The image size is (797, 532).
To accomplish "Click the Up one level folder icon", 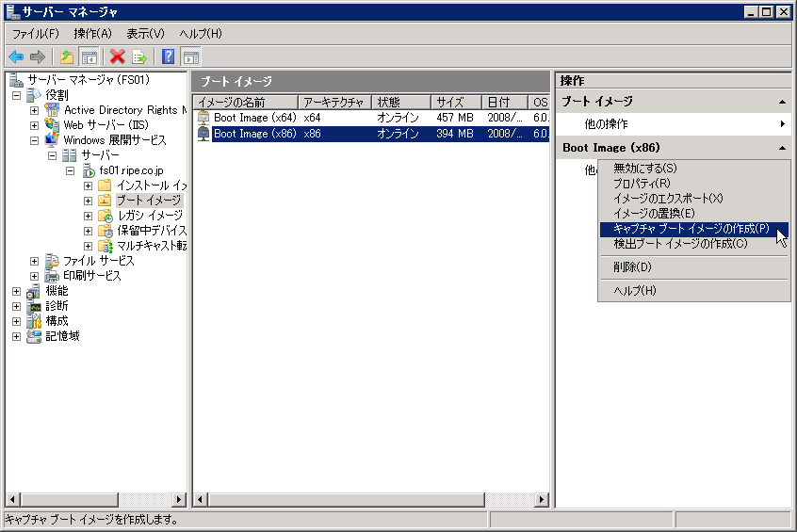I will pyautogui.click(x=67, y=56).
